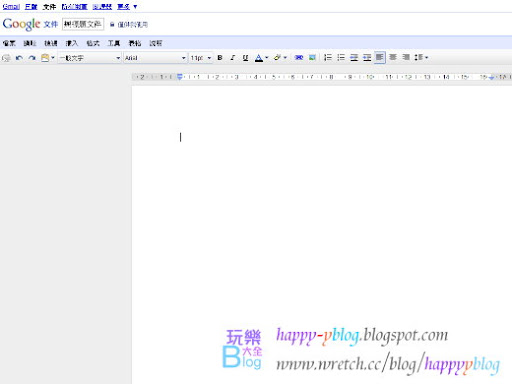
Task: Open the 檢視 (View) menu
Action: (x=51, y=43)
